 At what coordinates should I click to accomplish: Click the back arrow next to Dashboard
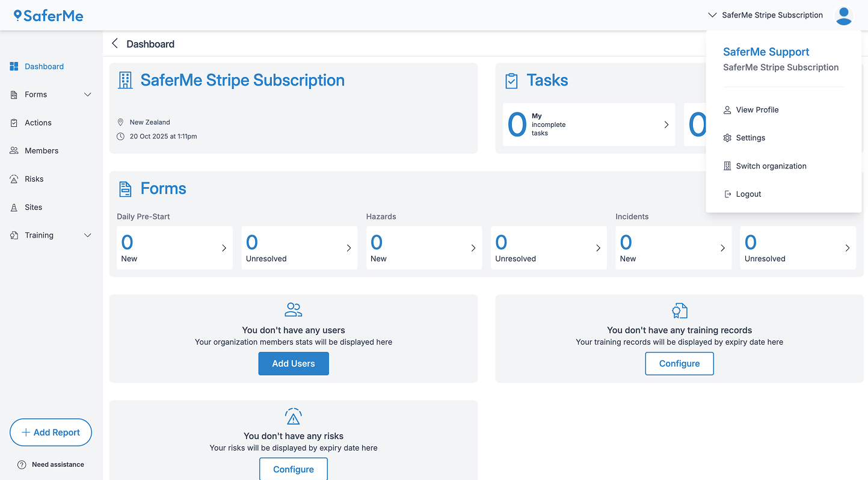point(114,43)
